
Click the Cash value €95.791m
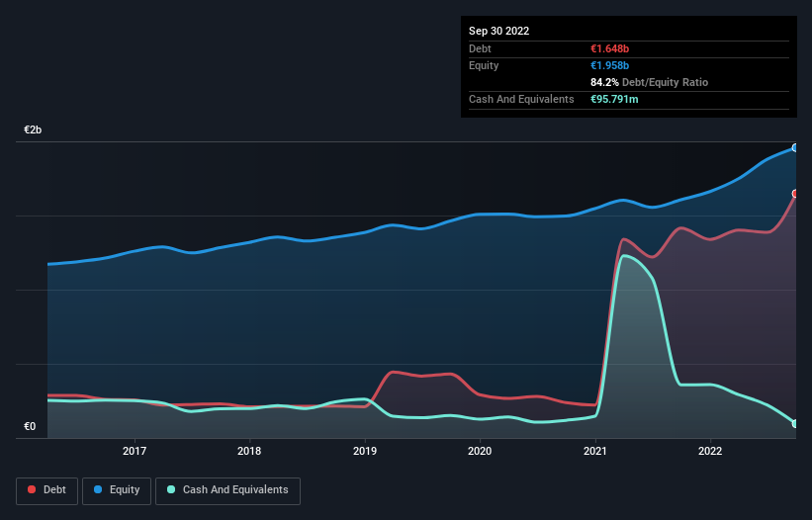click(614, 99)
